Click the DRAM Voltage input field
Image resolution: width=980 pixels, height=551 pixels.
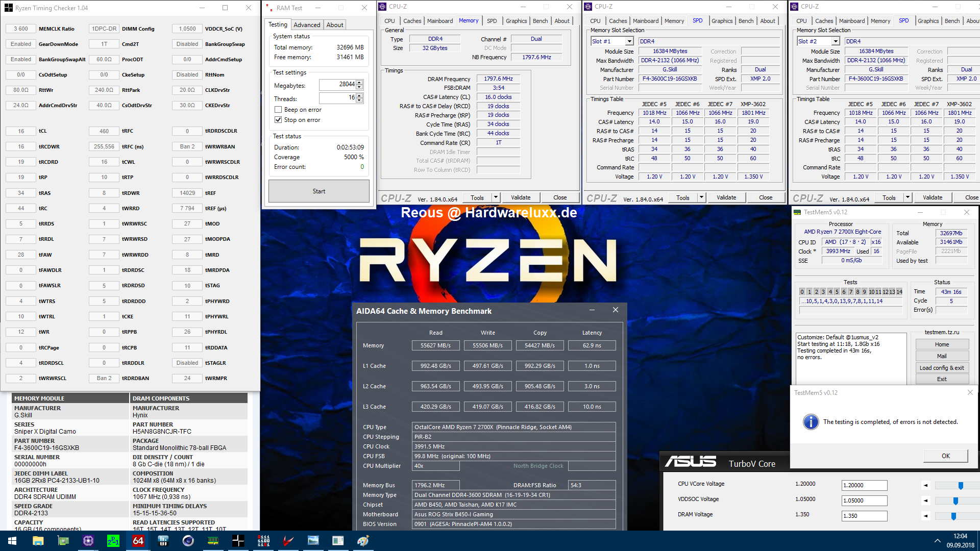[x=864, y=516]
